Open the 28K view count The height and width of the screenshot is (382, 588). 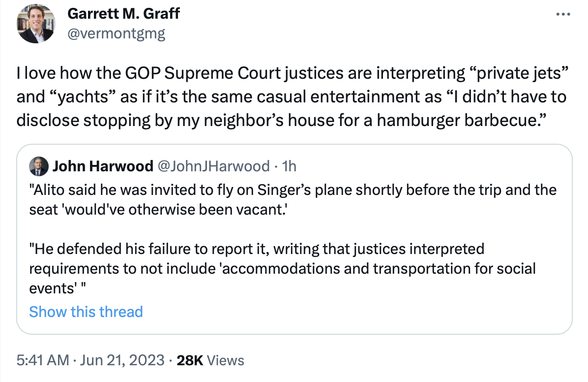pyautogui.click(x=190, y=360)
